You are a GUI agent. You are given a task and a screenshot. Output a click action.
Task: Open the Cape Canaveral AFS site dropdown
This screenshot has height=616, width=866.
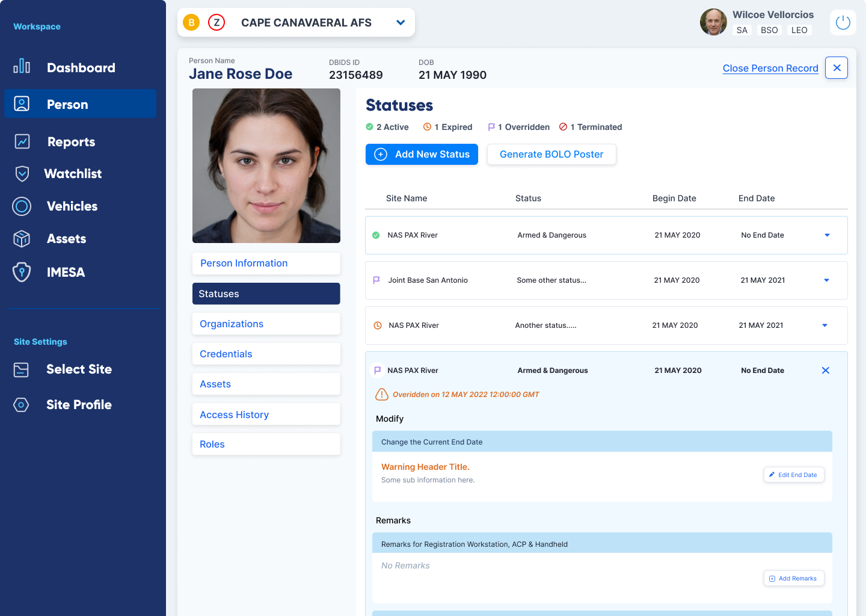401,23
